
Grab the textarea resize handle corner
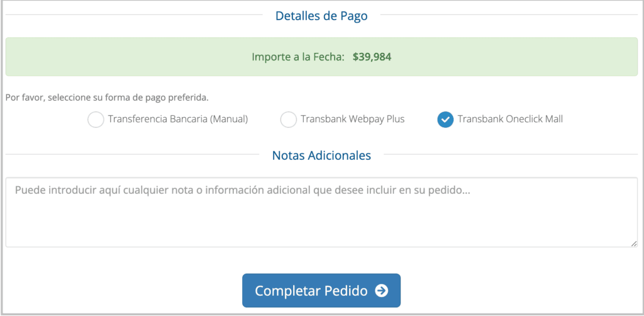(x=633, y=243)
